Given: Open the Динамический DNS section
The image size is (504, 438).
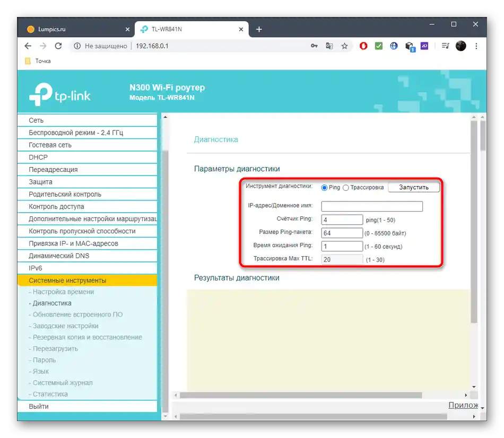Looking at the screenshot, I should pyautogui.click(x=88, y=256).
